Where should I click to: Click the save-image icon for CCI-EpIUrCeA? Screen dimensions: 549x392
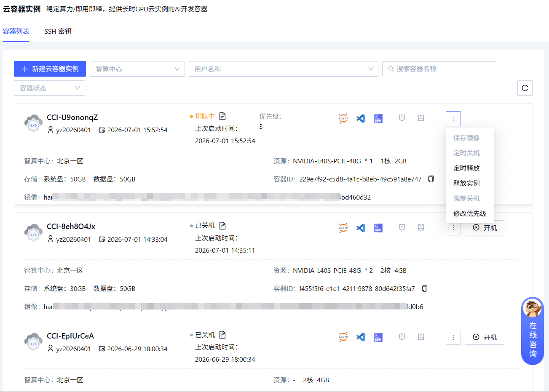420,337
